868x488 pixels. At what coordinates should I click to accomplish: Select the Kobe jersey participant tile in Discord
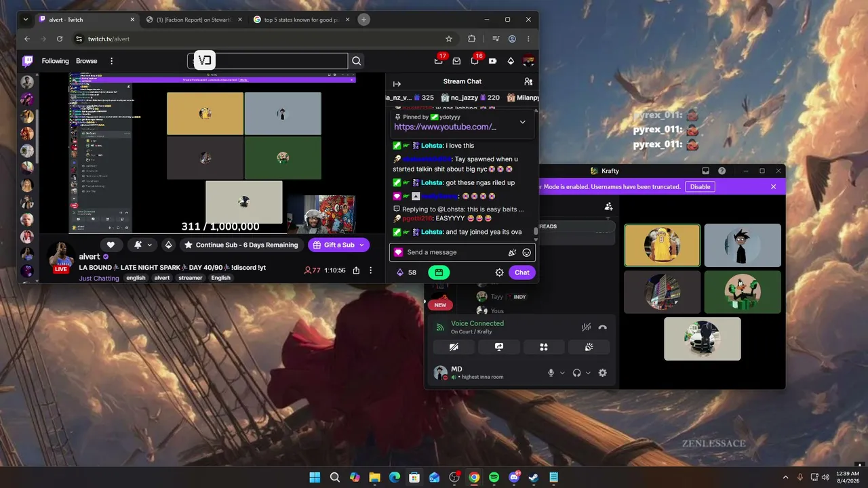pyautogui.click(x=662, y=245)
